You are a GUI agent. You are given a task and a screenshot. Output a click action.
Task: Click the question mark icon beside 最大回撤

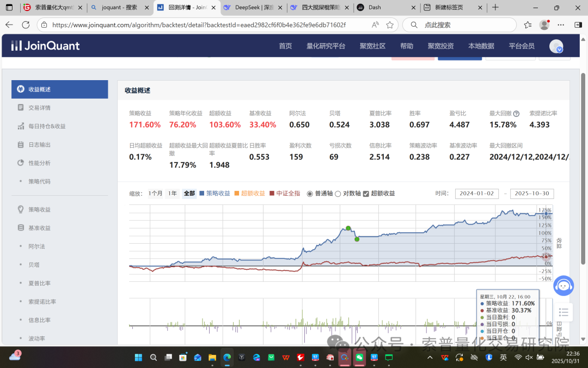tap(516, 114)
